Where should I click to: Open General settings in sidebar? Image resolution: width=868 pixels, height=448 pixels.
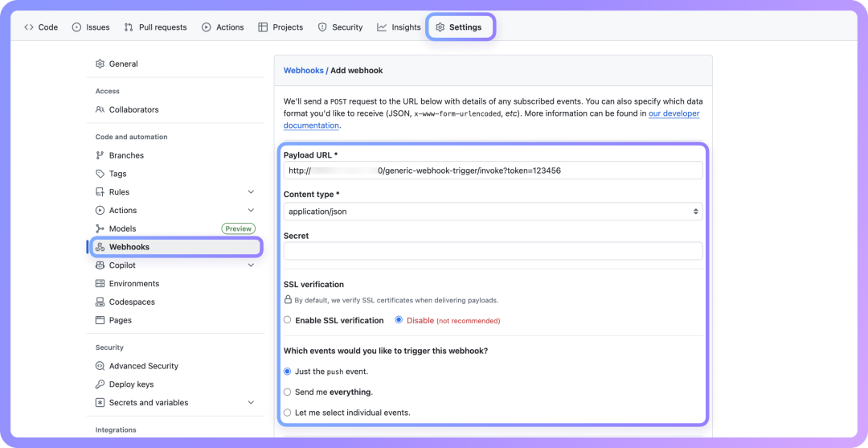point(124,64)
